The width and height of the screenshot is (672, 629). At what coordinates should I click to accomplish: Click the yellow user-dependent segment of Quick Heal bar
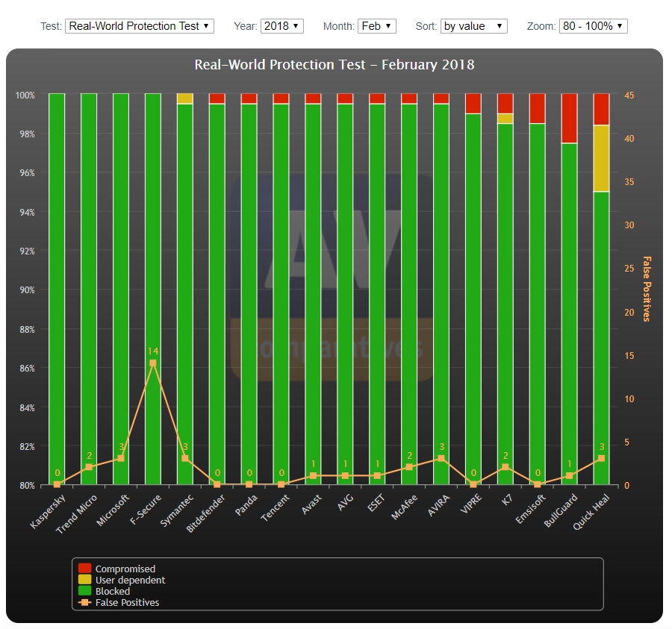point(601,158)
